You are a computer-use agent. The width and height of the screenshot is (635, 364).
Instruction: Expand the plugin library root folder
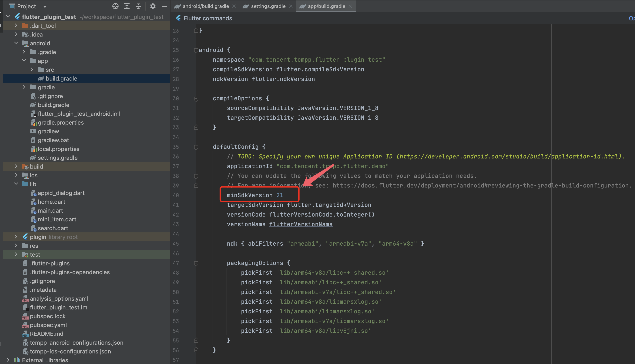tap(16, 237)
